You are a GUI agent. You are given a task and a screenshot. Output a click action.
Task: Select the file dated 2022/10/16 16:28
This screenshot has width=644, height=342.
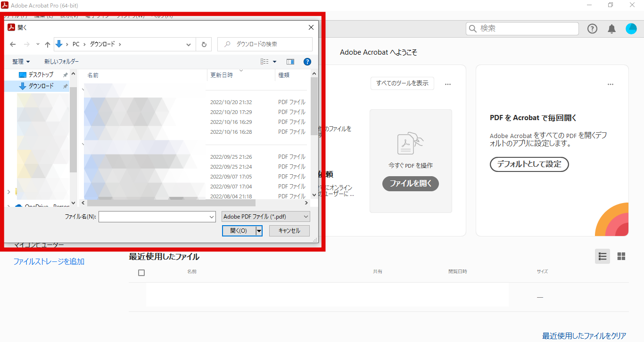point(194,132)
